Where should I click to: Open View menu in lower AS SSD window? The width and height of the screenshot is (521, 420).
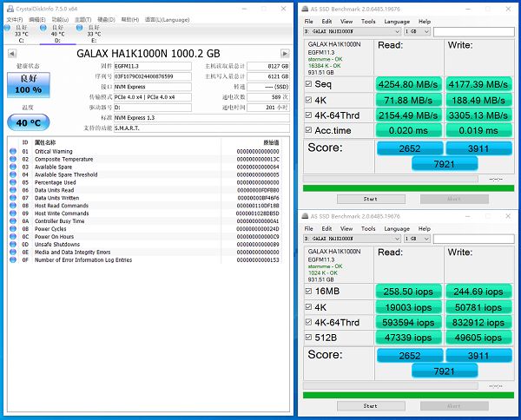click(x=346, y=228)
